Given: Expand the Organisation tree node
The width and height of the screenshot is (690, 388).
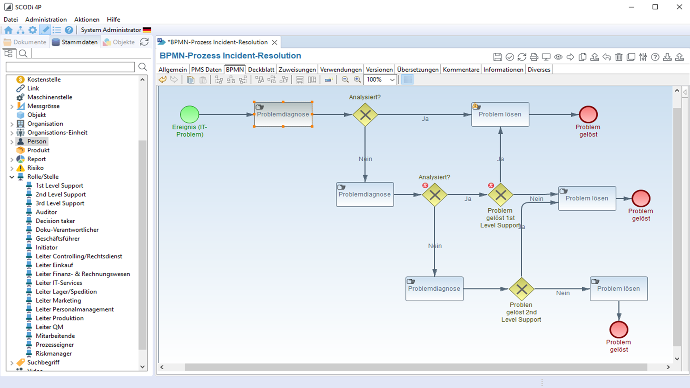Looking at the screenshot, I should [12, 124].
